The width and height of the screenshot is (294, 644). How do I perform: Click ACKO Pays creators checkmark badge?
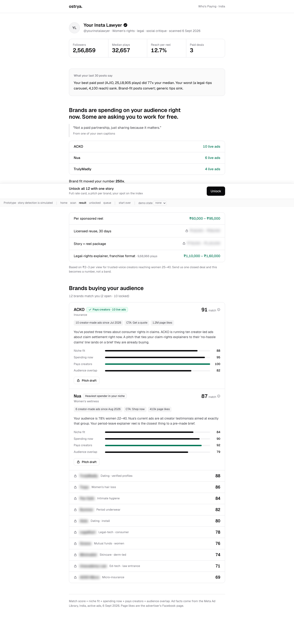click(x=107, y=310)
